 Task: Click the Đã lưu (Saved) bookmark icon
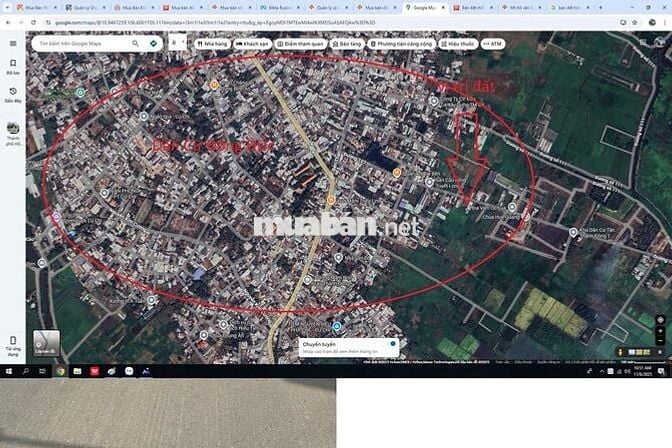point(12,65)
